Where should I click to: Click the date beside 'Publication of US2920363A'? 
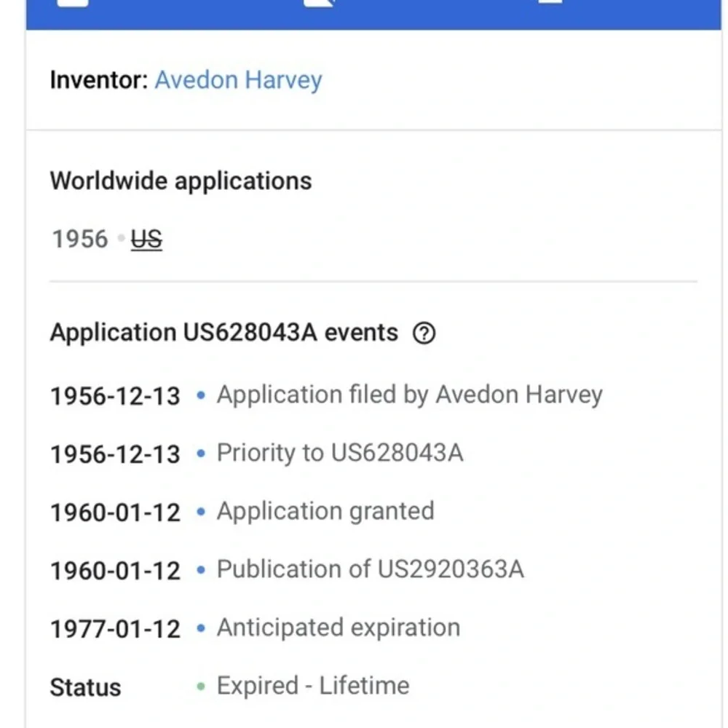(x=115, y=571)
